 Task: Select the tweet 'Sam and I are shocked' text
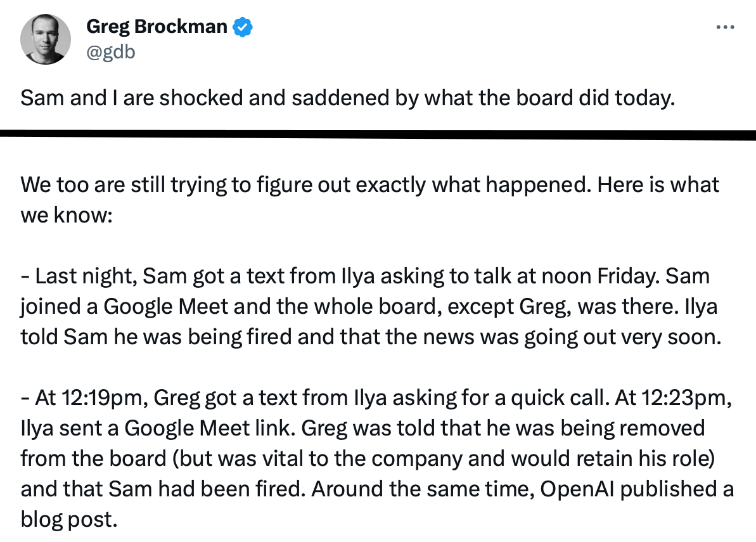(x=348, y=98)
